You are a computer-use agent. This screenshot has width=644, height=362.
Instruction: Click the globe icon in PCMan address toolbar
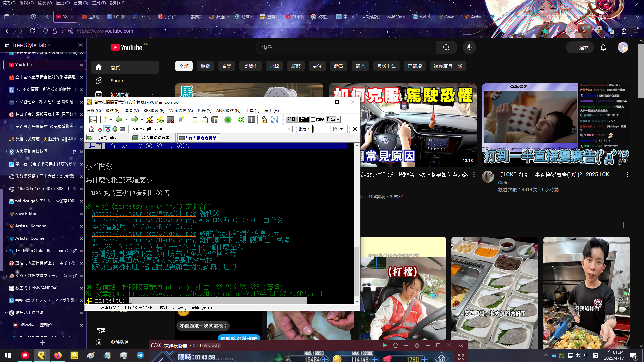point(115,129)
